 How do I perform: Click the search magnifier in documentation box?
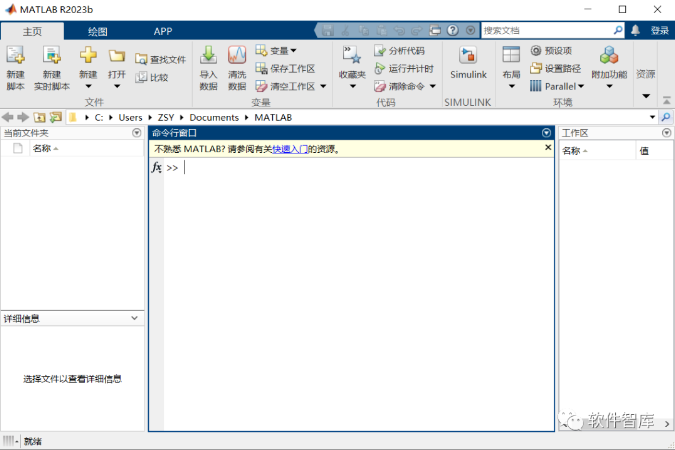(x=618, y=30)
